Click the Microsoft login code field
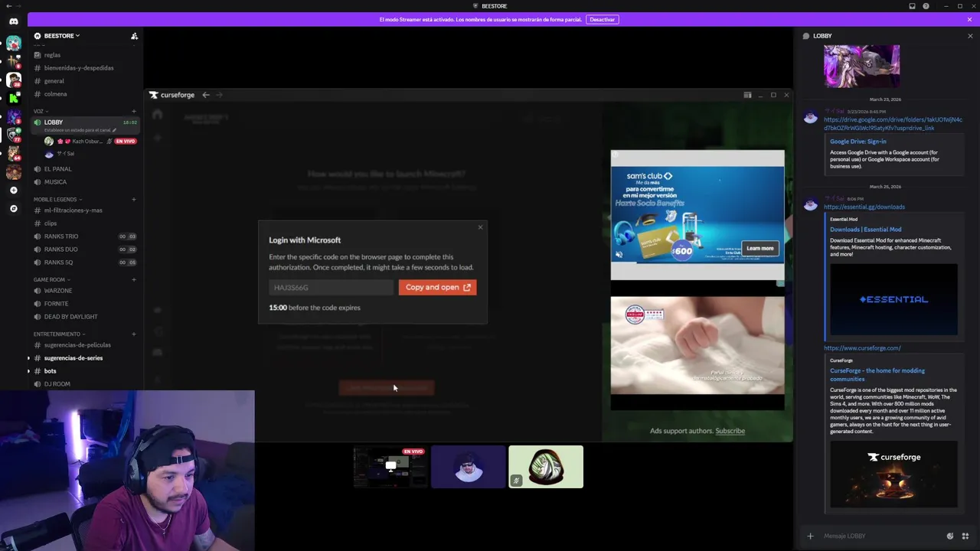The height and width of the screenshot is (551, 980). (x=332, y=288)
